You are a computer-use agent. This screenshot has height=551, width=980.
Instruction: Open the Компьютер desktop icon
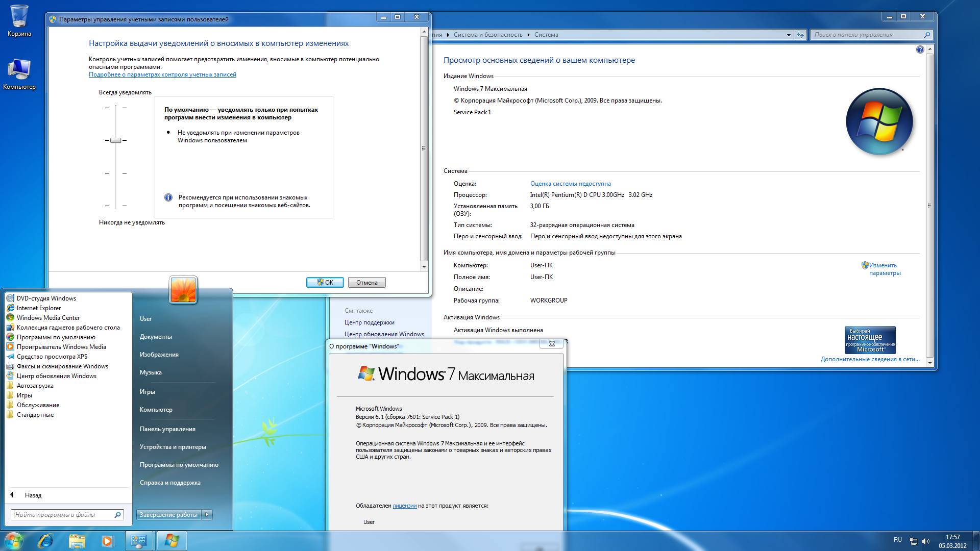19,74
